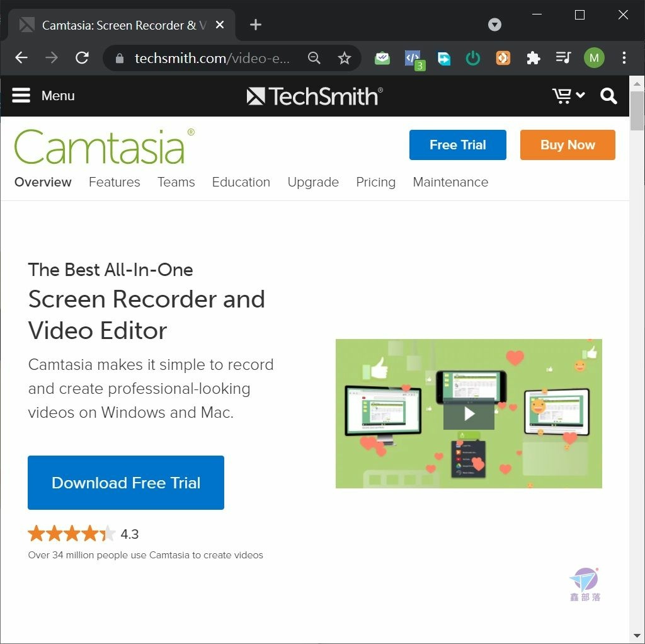Open Chrome's three-dot menu

624,57
